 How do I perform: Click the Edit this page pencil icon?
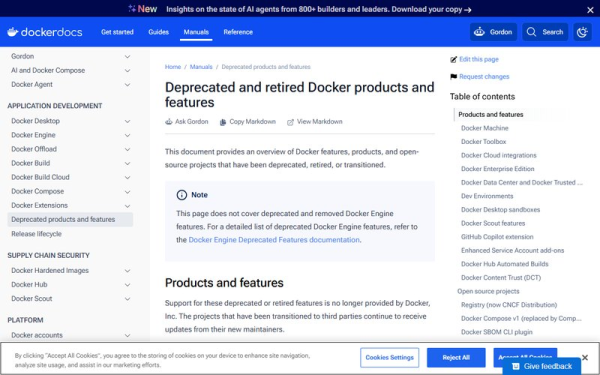pyautogui.click(x=453, y=59)
